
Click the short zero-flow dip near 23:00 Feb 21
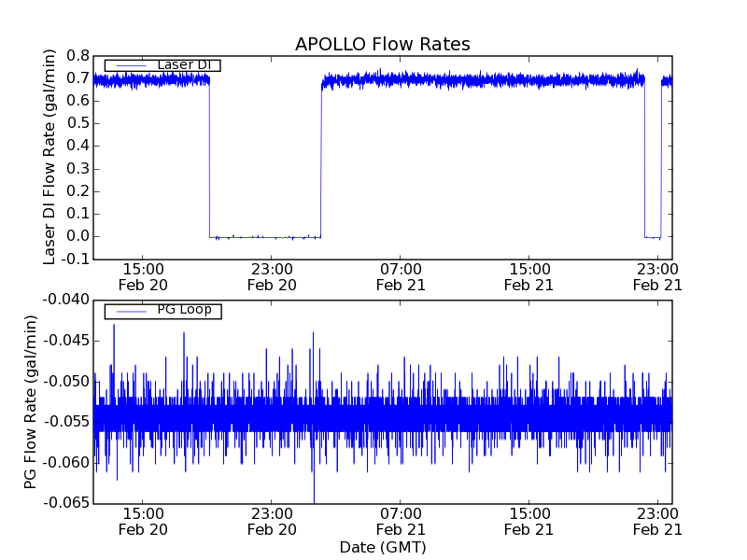point(653,237)
